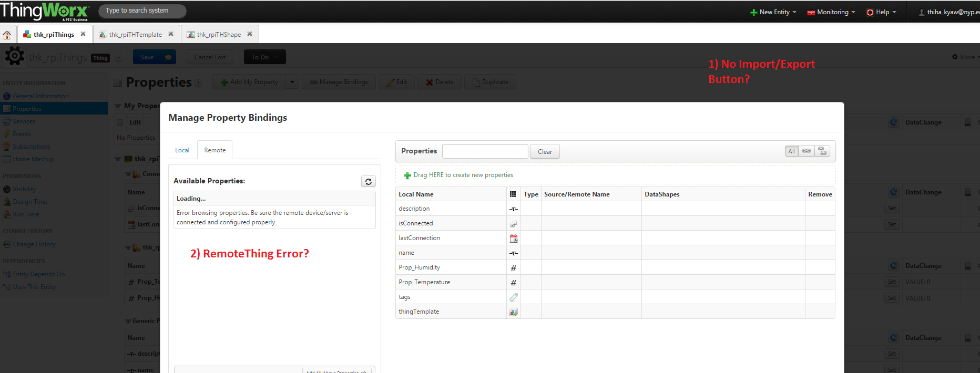This screenshot has width=980, height=373.
Task: Switch to the Local tab
Action: click(182, 150)
